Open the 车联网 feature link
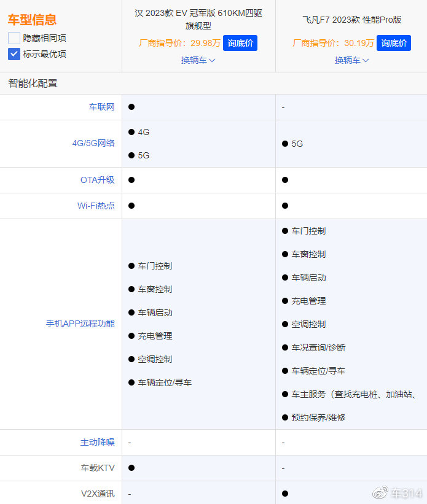The height and width of the screenshot is (504, 427). tap(102, 107)
